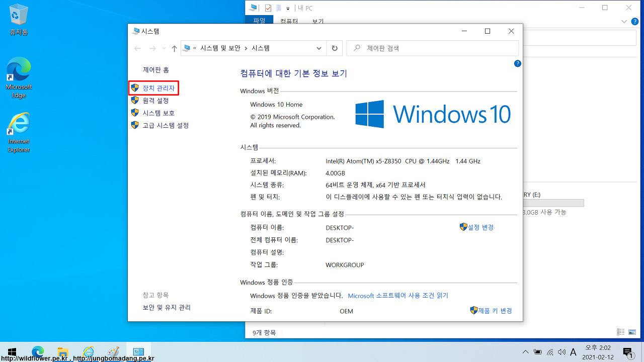Screen dimensions: 644x362
Task: Click the Intel(R) Atom processor value text
Action: coord(403,161)
